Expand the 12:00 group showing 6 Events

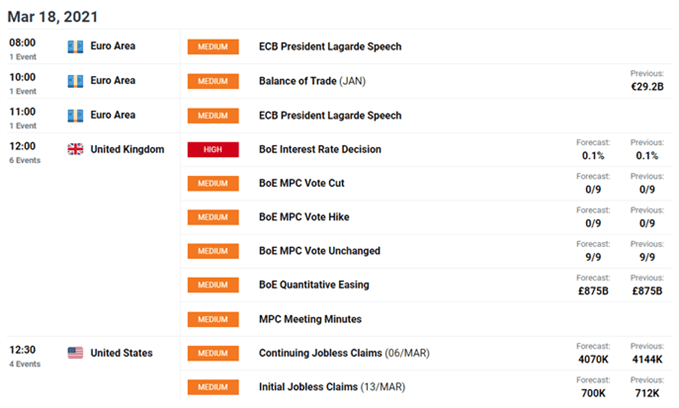click(x=25, y=152)
